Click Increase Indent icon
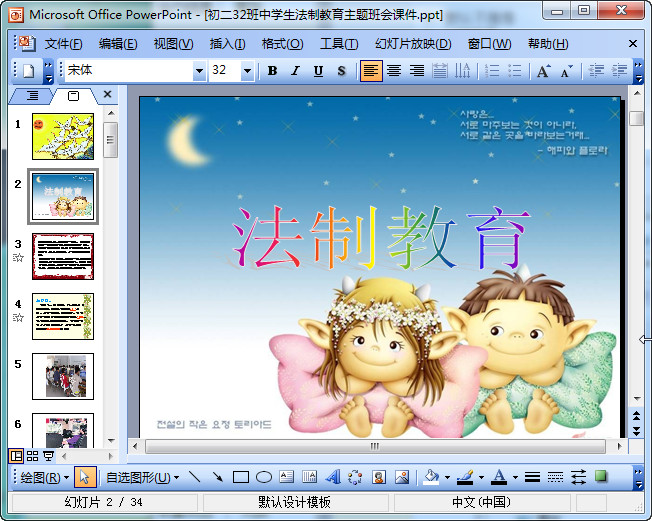The height and width of the screenshot is (521, 652). pos(619,71)
